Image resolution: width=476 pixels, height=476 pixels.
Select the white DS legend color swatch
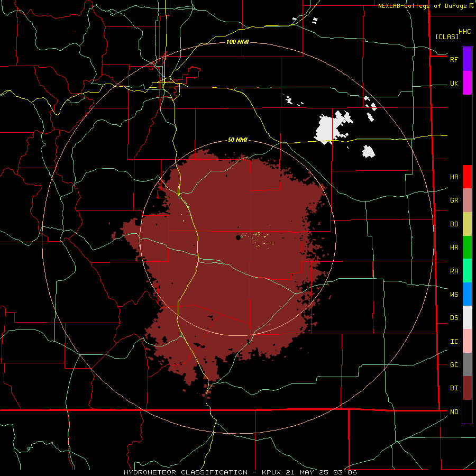[467, 317]
